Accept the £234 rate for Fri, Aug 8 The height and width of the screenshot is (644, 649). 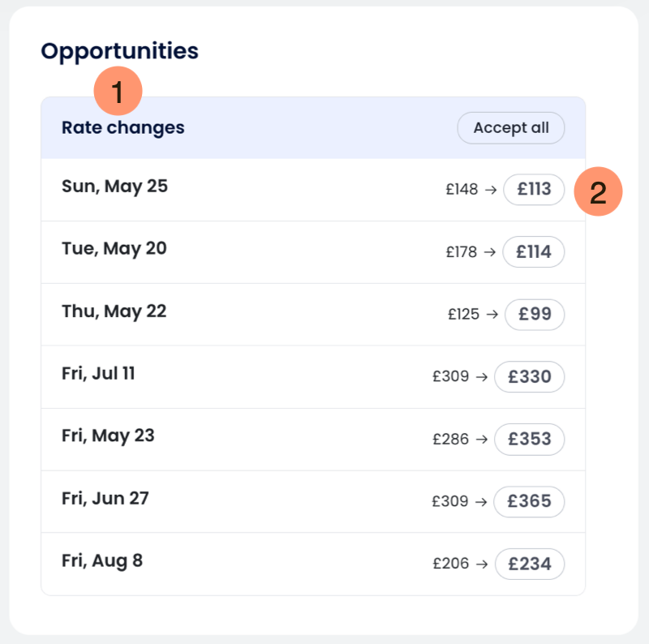[x=530, y=564]
